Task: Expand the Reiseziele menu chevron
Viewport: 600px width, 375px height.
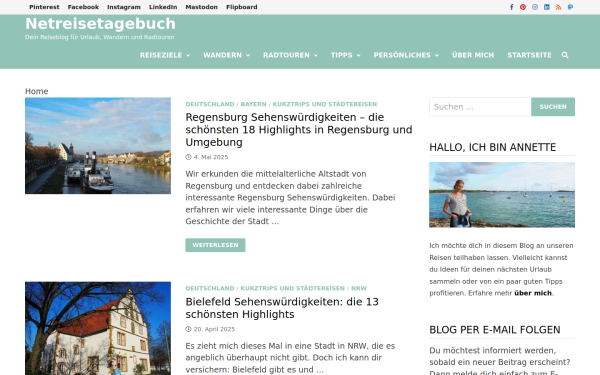Action: click(x=188, y=55)
